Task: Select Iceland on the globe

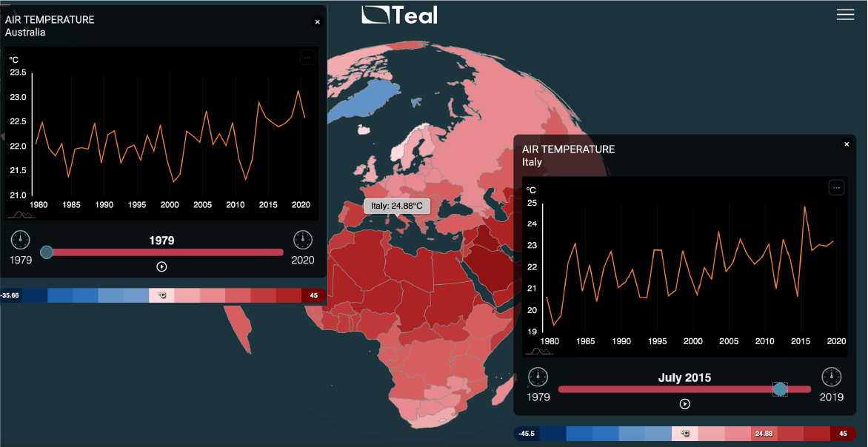Action: click(363, 130)
